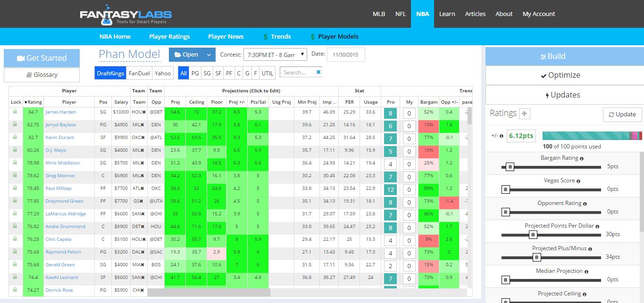644x303 pixels.
Task: Switch to the FanDuel tab
Action: point(139,73)
